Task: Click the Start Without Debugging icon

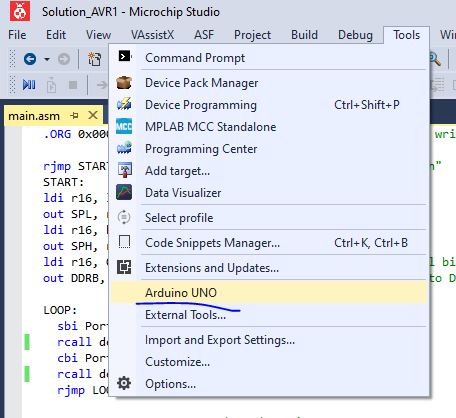Action: click(51, 85)
